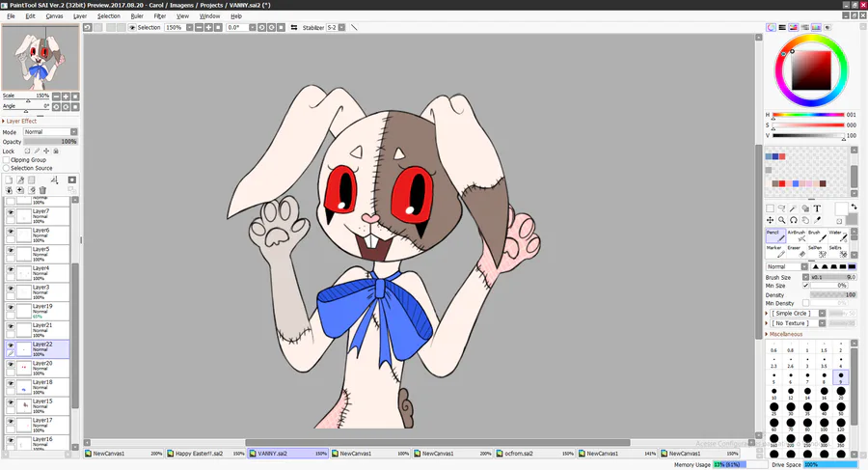Image resolution: width=868 pixels, height=470 pixels.
Task: Toggle the Selection visibility eye in toolbar
Action: click(x=132, y=27)
